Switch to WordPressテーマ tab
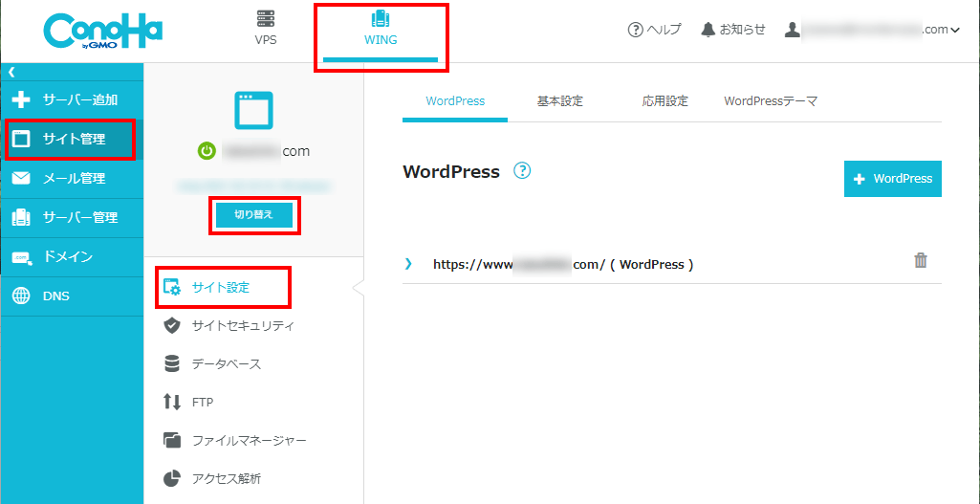980x504 pixels. coord(770,101)
